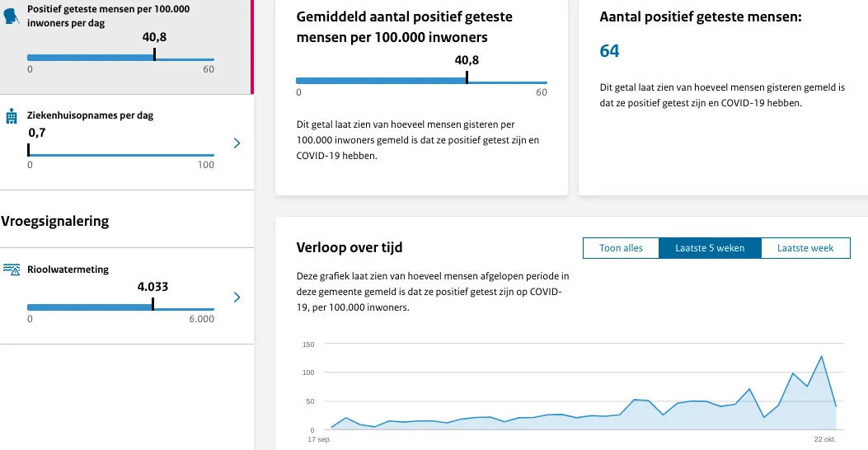868x450 pixels.
Task: Click the Vroegsignalering section heading
Action: click(54, 221)
